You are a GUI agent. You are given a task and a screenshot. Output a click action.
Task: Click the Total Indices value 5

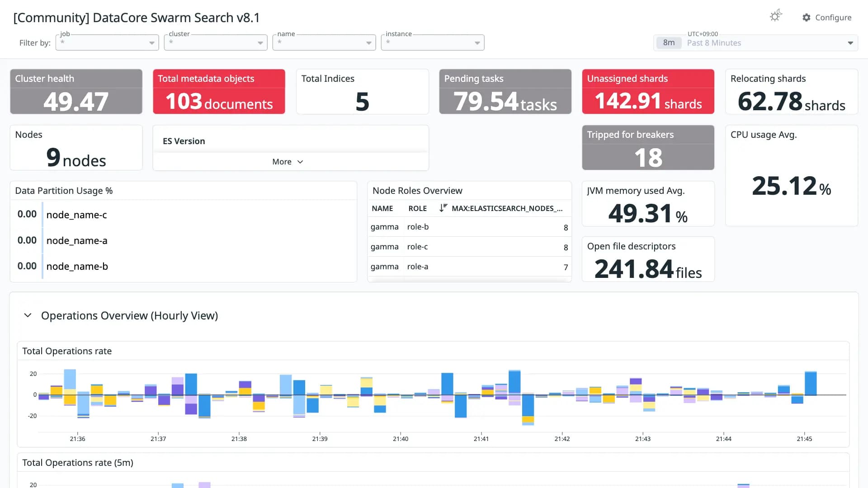[362, 102]
